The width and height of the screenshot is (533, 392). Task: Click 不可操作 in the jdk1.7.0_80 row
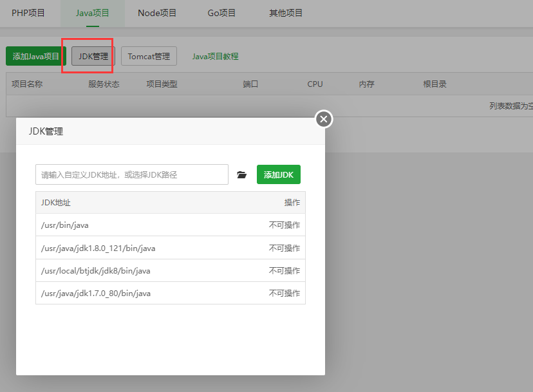pos(285,293)
